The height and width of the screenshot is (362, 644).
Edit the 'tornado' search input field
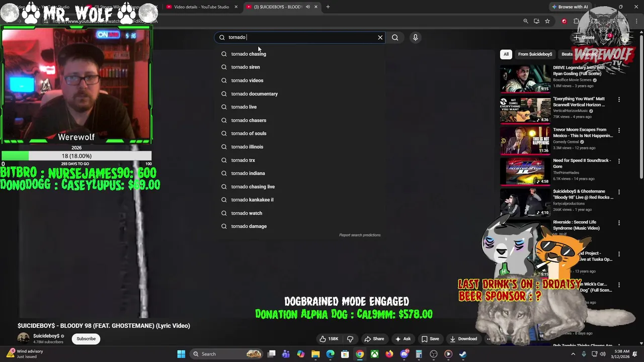300,37
